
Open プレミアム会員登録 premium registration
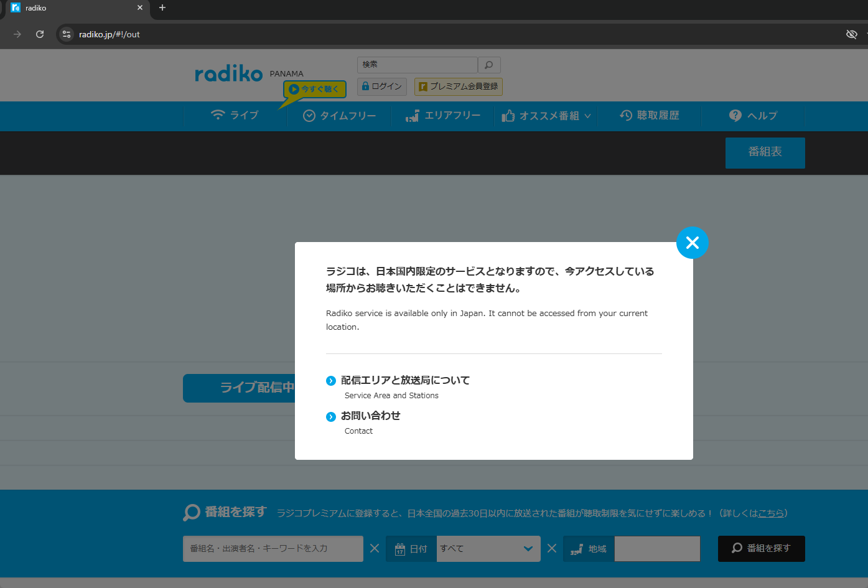459,86
